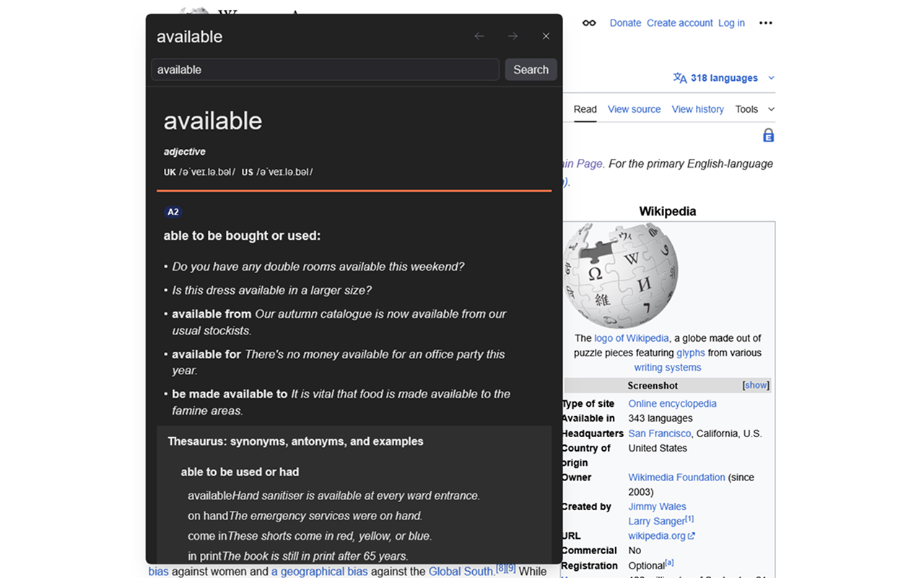Select the Read tab
This screenshot has width=924, height=578.
coord(585,109)
